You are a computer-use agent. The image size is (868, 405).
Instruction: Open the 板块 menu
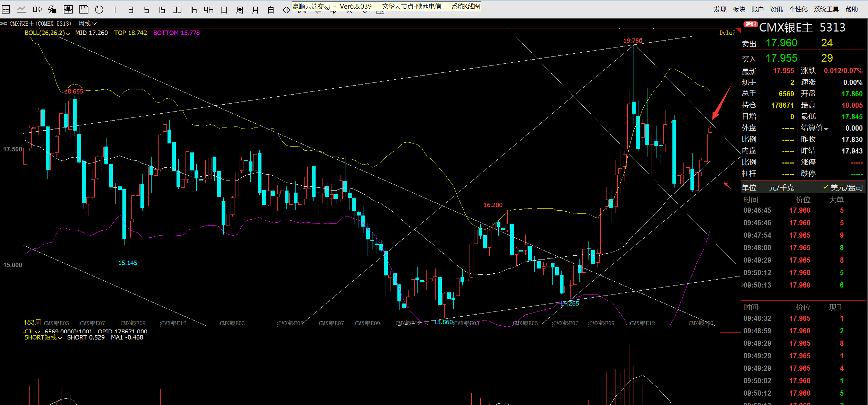tap(739, 9)
